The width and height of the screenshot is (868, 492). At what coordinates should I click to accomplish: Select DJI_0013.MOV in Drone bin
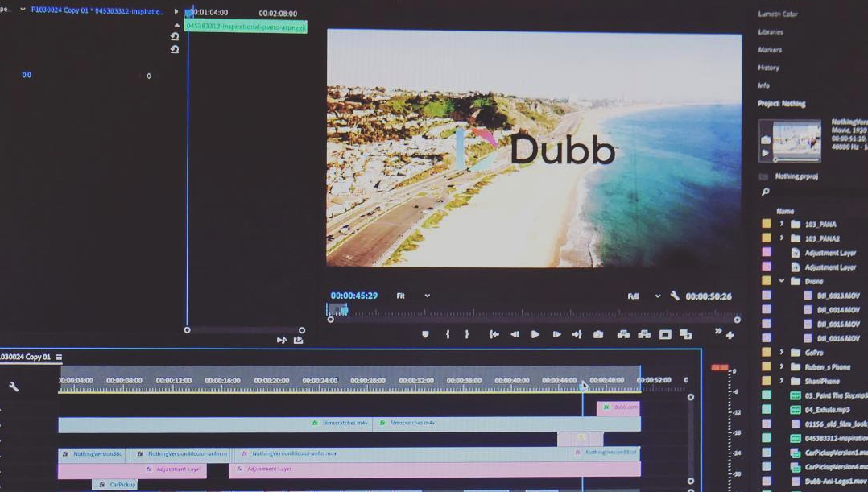[x=837, y=296]
